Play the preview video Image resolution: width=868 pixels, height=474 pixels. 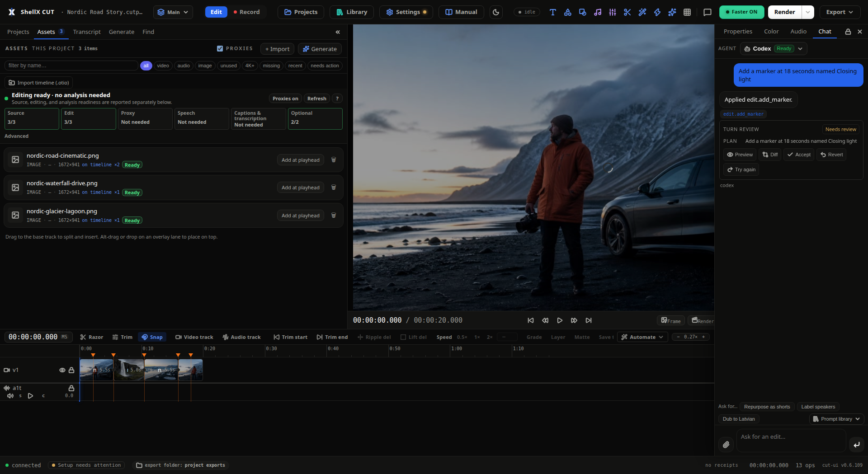pos(560,320)
